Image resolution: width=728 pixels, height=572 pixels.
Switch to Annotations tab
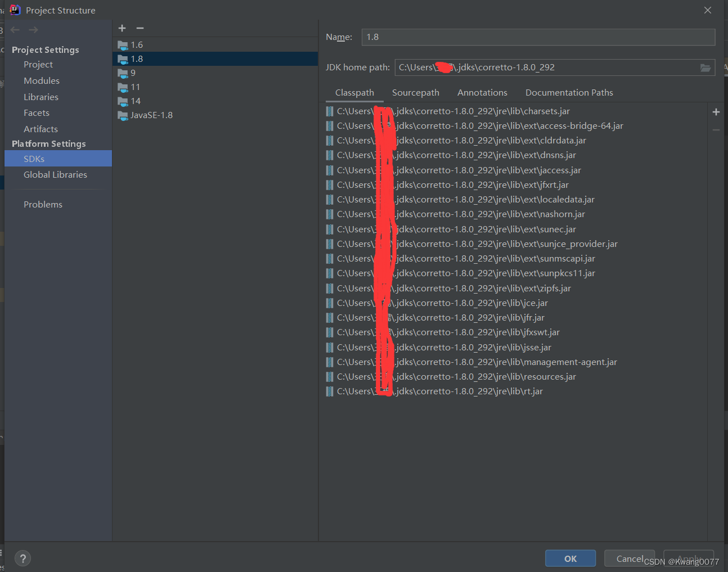pyautogui.click(x=482, y=93)
